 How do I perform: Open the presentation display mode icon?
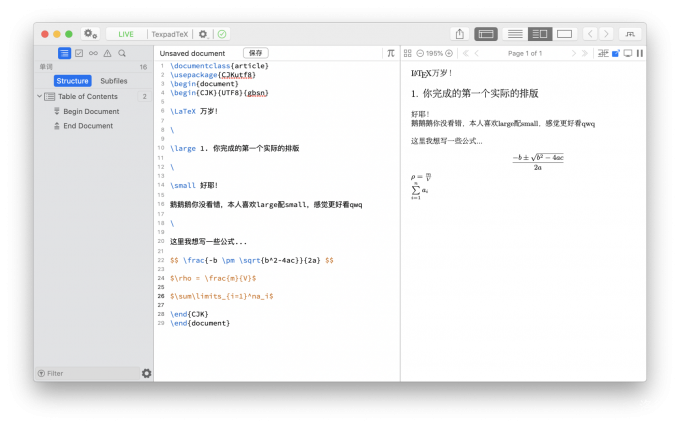click(x=628, y=53)
